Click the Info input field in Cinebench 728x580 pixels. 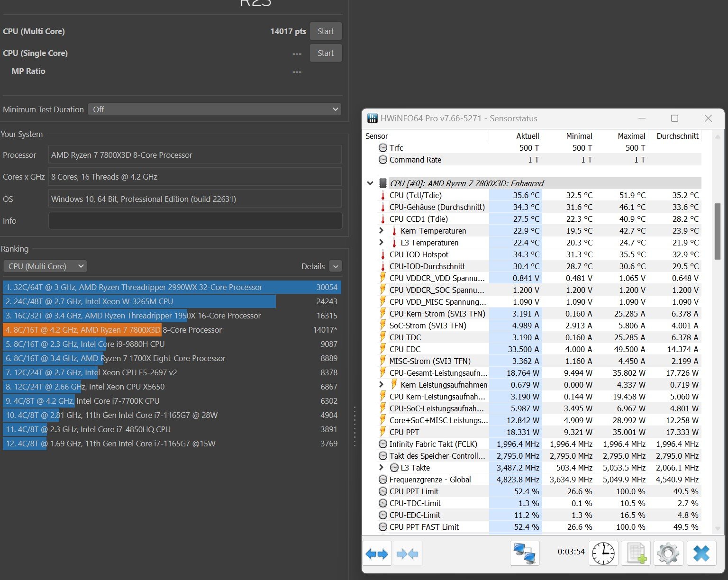point(195,221)
